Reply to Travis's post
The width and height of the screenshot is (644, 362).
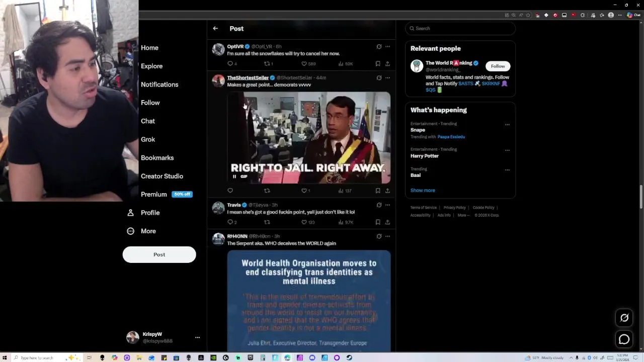coord(230,222)
